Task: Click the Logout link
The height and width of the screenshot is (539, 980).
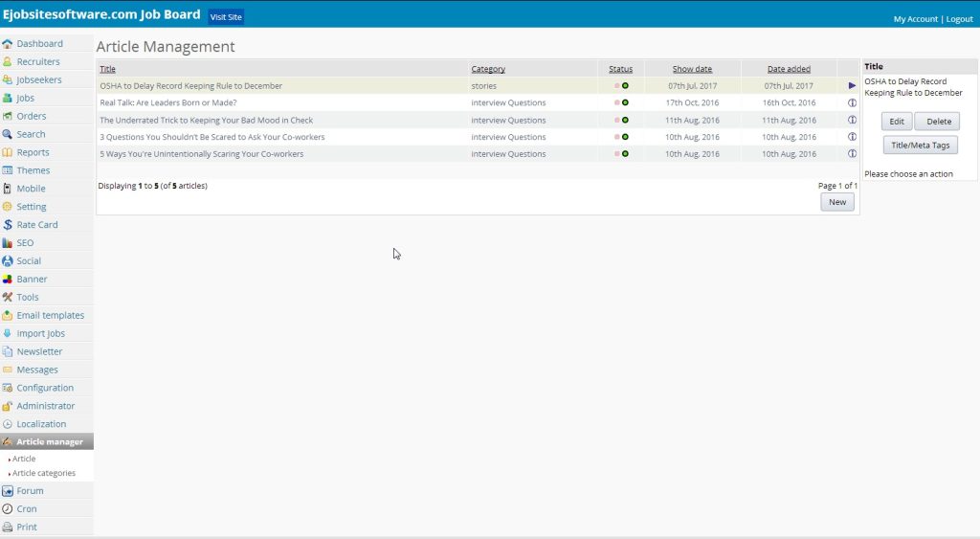Action: (x=959, y=19)
